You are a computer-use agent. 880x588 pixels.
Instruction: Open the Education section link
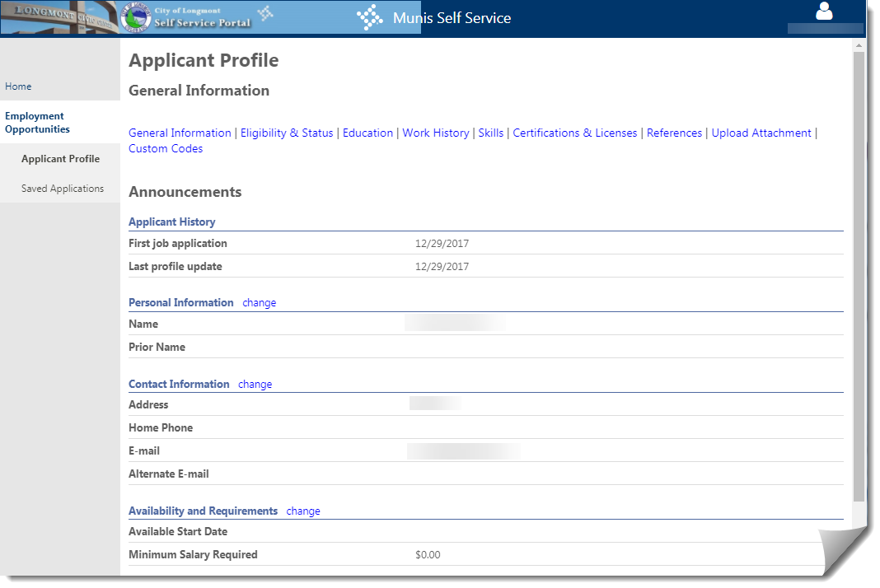click(367, 133)
